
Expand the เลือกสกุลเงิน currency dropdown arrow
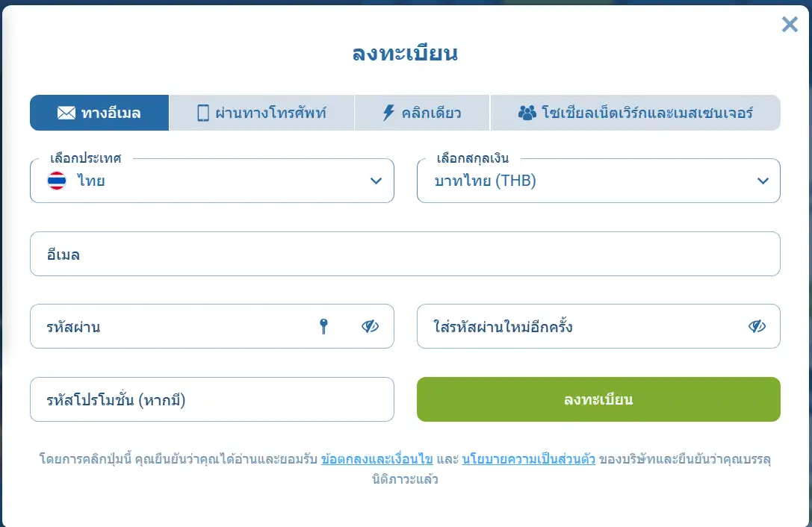[763, 181]
